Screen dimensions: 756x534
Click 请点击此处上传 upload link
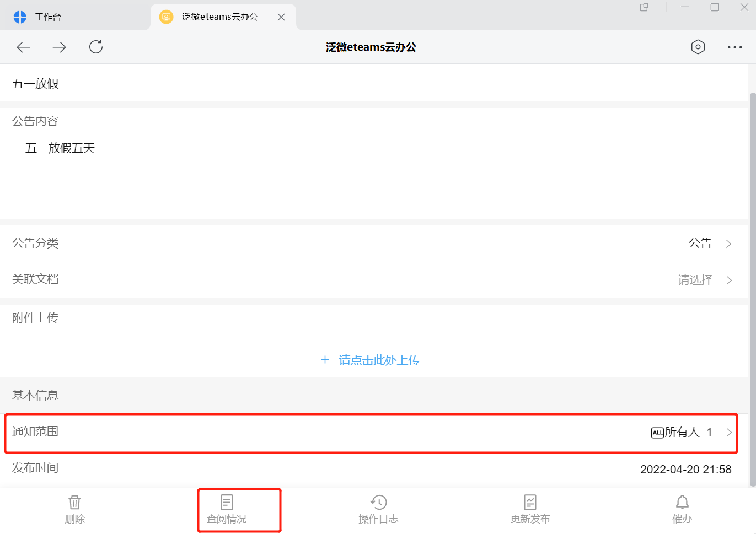tap(379, 360)
